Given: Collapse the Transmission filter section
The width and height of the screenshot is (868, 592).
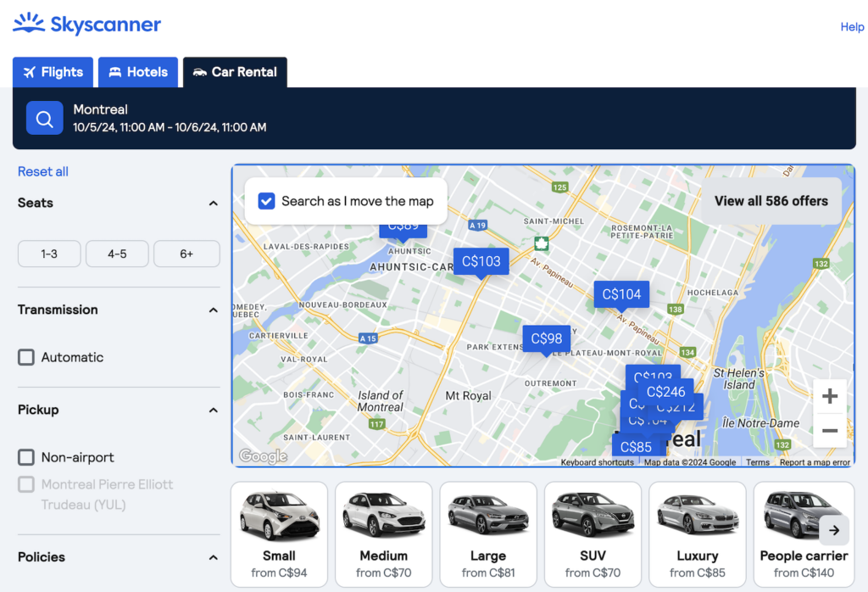Looking at the screenshot, I should coord(214,310).
